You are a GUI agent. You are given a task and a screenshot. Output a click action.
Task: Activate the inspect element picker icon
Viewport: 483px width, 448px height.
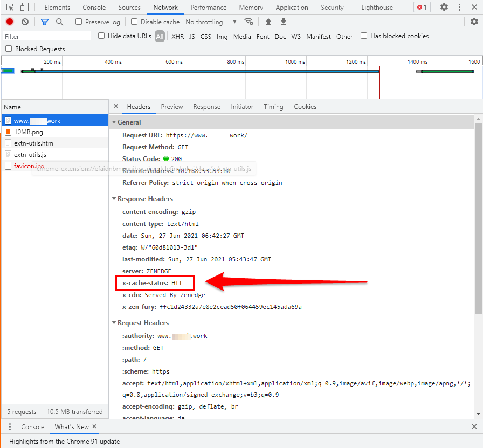click(x=10, y=7)
